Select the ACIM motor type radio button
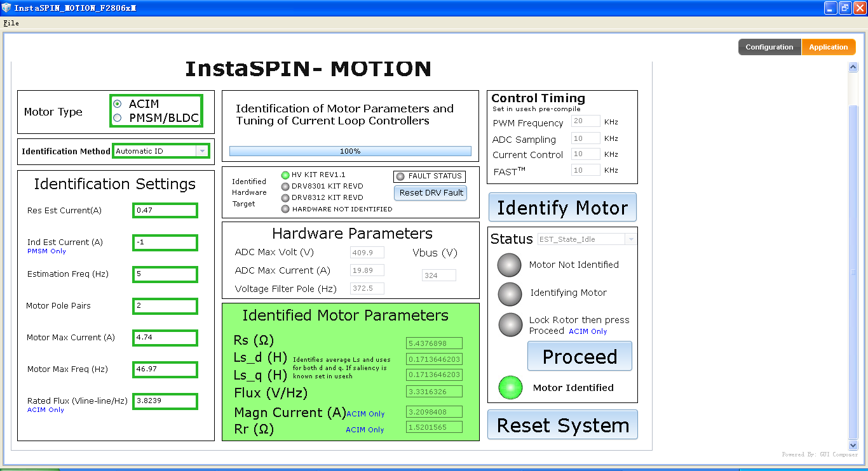This screenshot has height=471, width=868. click(117, 104)
